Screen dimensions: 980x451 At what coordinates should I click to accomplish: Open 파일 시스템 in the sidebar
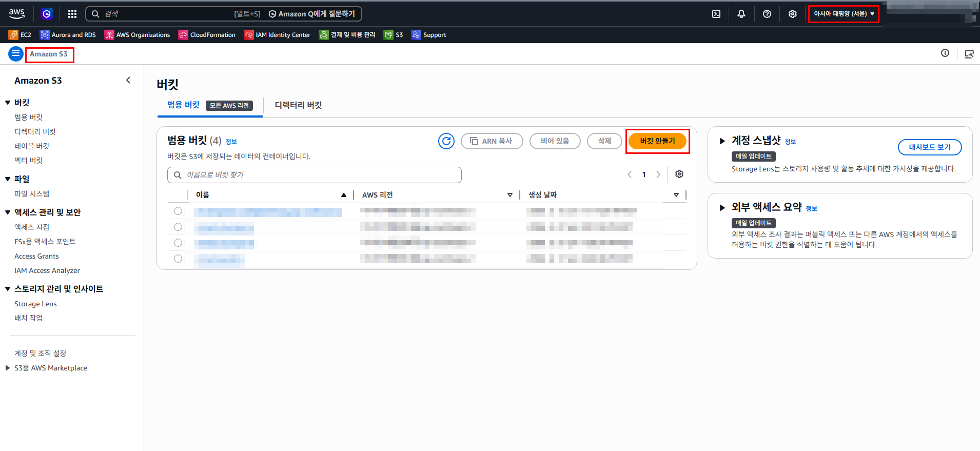(32, 194)
